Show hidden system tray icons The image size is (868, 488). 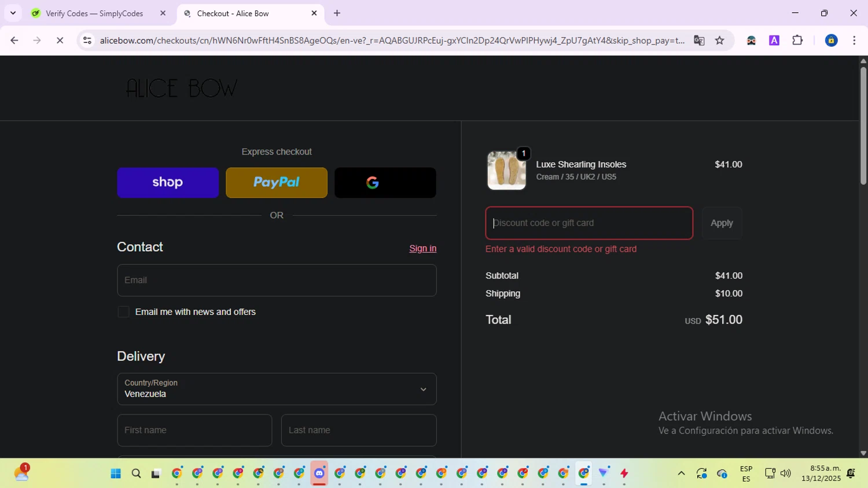pyautogui.click(x=681, y=474)
